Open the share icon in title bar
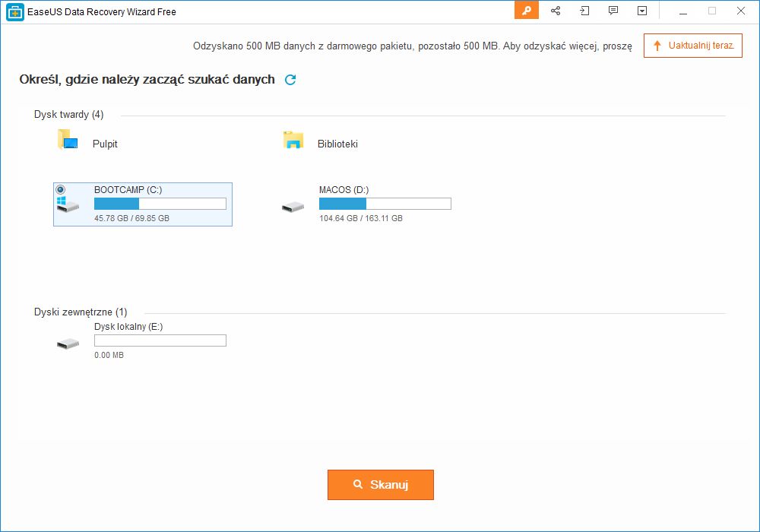The height and width of the screenshot is (532, 760). click(x=556, y=11)
